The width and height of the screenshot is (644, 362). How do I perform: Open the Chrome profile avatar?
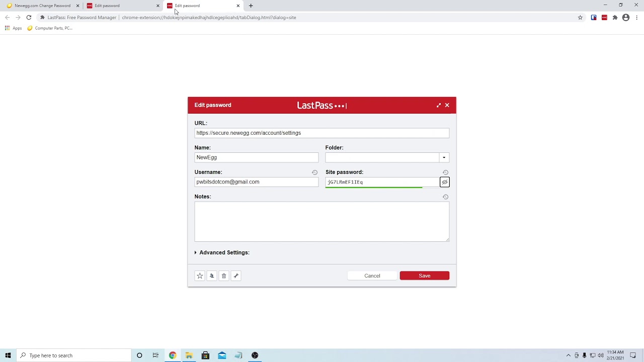click(626, 18)
